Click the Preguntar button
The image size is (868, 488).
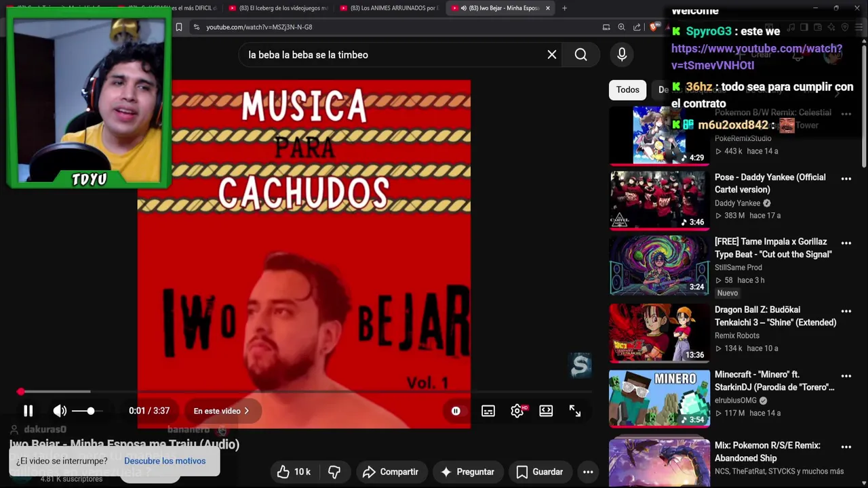click(467, 472)
